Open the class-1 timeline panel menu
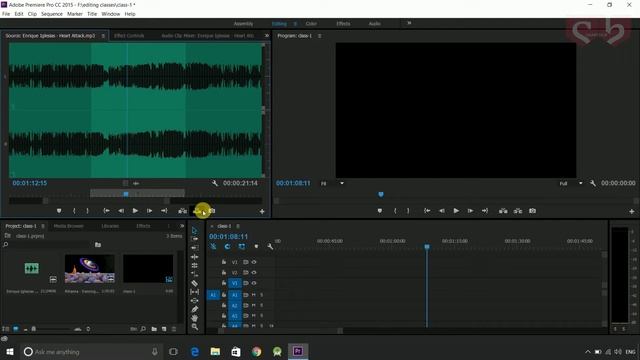This screenshot has height=360, width=640. (238, 226)
